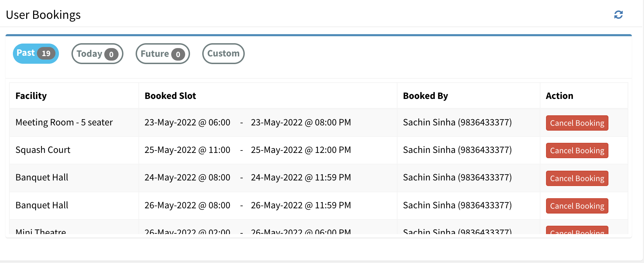This screenshot has height=263, width=644.
Task: Open the Future bookings filter
Action: 162,53
